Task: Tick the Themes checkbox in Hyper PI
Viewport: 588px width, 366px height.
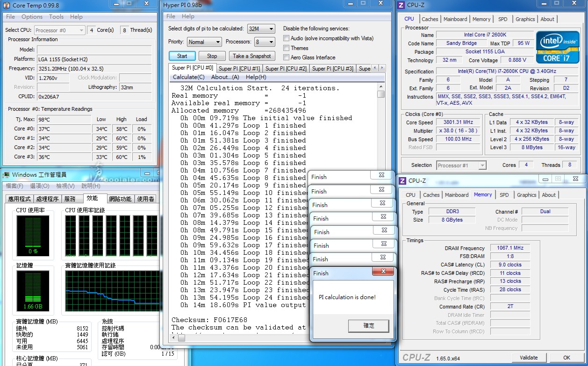Action: tap(286, 48)
